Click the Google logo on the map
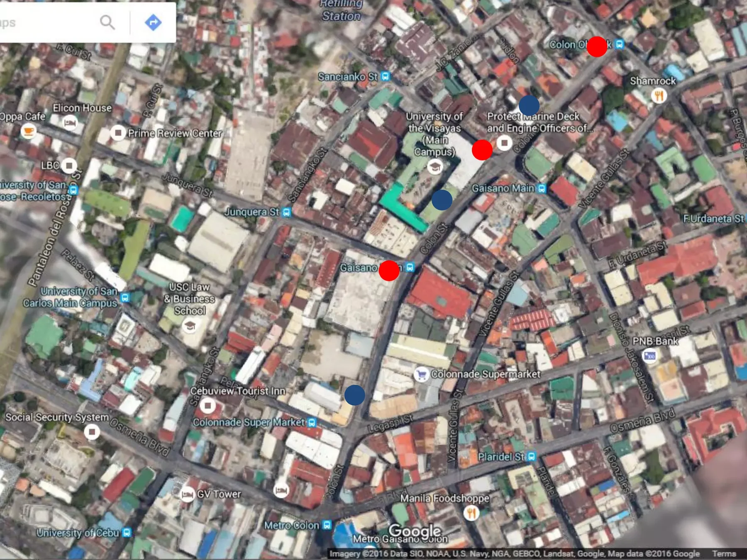The image size is (747, 560). tap(415, 531)
